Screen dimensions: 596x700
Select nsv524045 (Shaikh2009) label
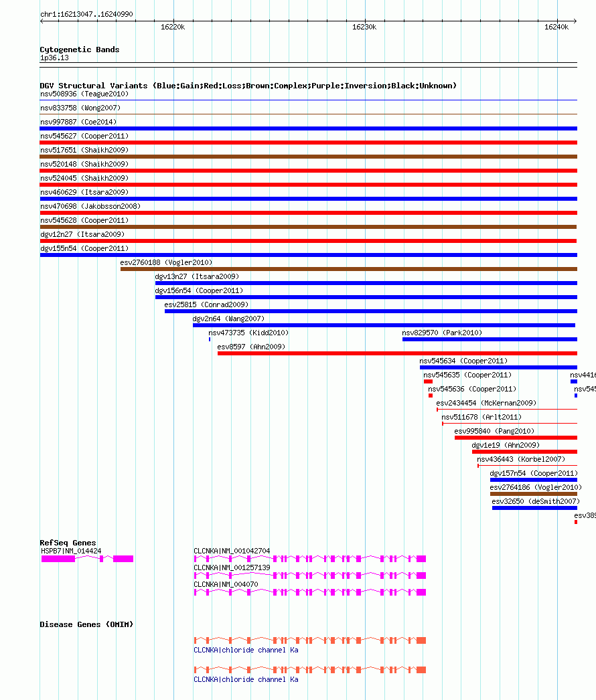pyautogui.click(x=84, y=178)
